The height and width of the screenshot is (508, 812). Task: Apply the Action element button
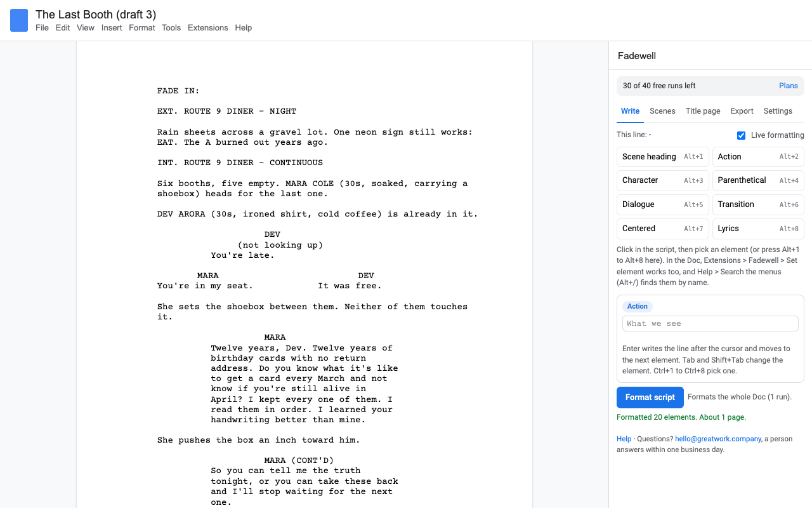click(758, 157)
